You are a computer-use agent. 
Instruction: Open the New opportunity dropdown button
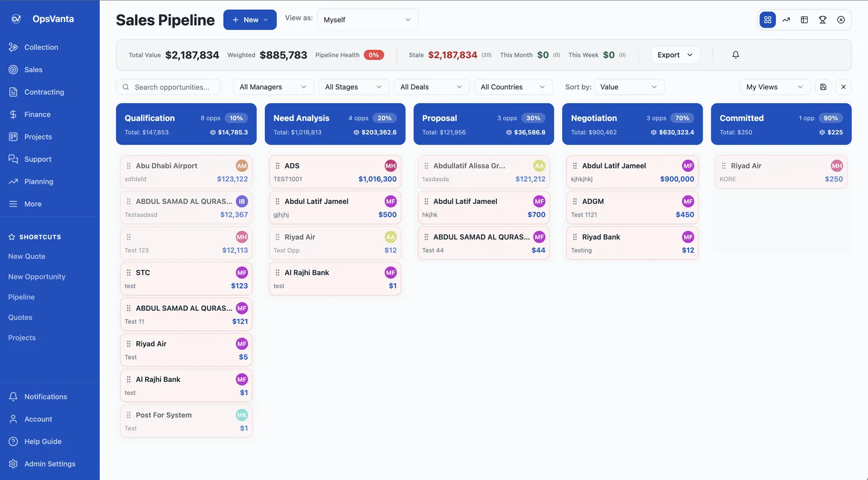(250, 20)
